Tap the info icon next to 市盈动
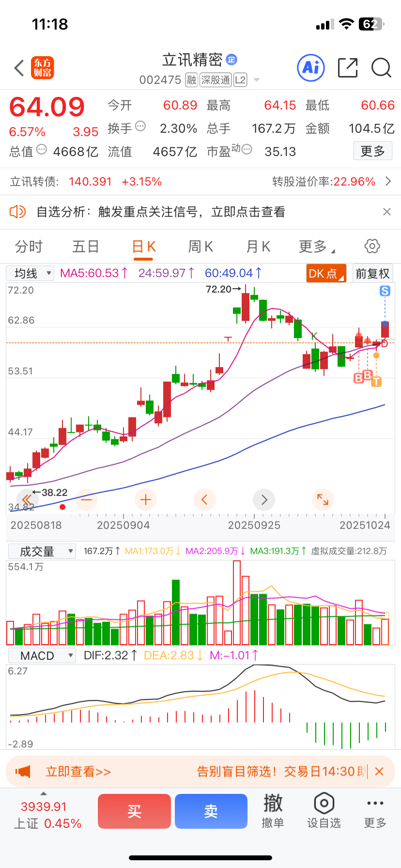Screen dimensions: 401x868 click(x=247, y=150)
